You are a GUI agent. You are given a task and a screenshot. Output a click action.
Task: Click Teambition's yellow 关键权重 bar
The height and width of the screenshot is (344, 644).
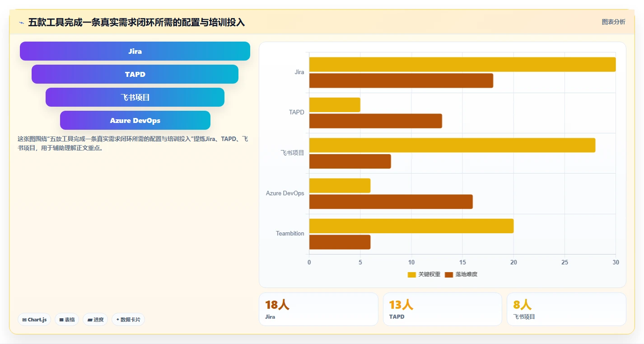point(411,226)
